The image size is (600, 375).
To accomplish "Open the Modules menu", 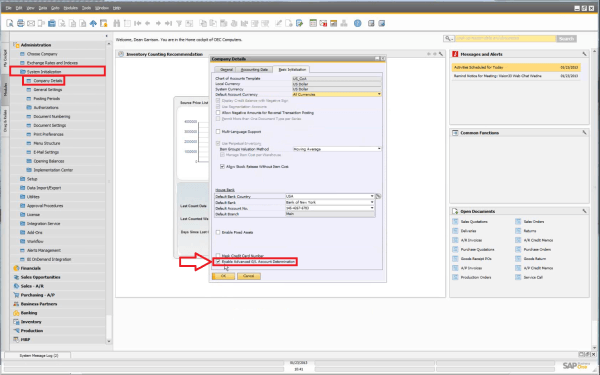I will tap(70, 8).
